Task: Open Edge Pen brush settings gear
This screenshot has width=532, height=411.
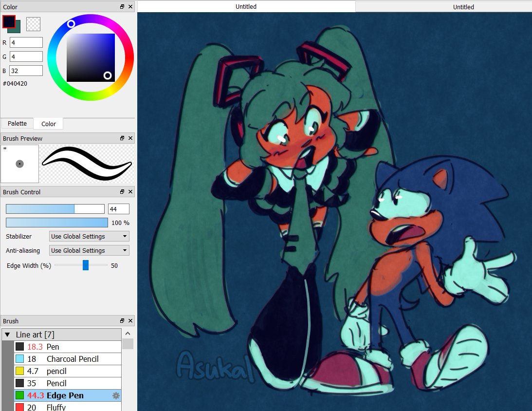Action: pyautogui.click(x=116, y=396)
